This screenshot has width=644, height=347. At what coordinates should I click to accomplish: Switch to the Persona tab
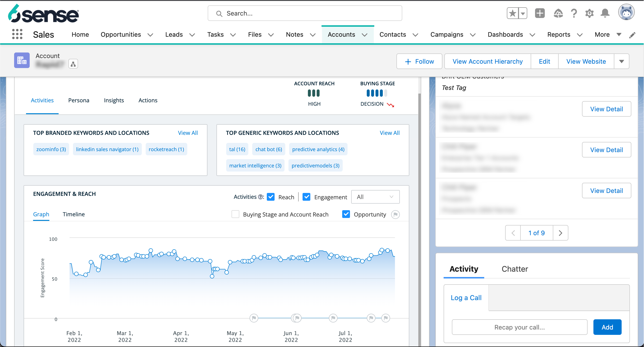(x=79, y=100)
